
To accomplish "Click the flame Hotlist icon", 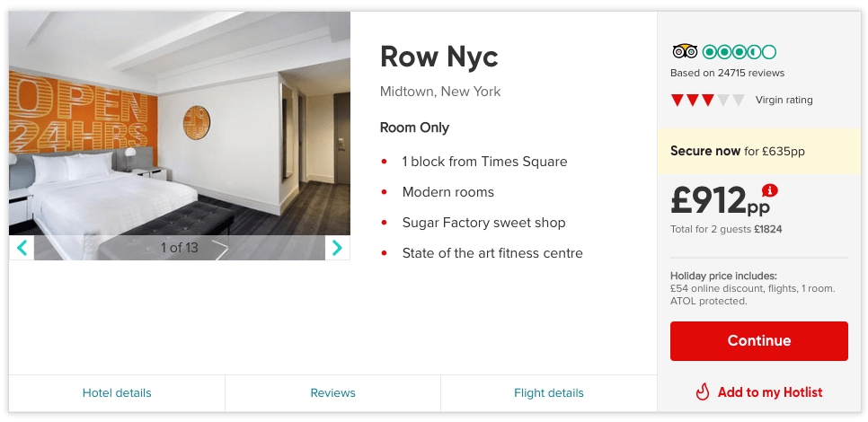I will [x=703, y=392].
